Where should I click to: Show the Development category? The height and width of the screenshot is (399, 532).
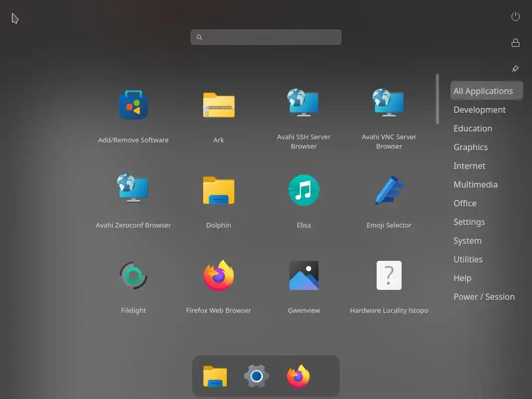(x=480, y=110)
